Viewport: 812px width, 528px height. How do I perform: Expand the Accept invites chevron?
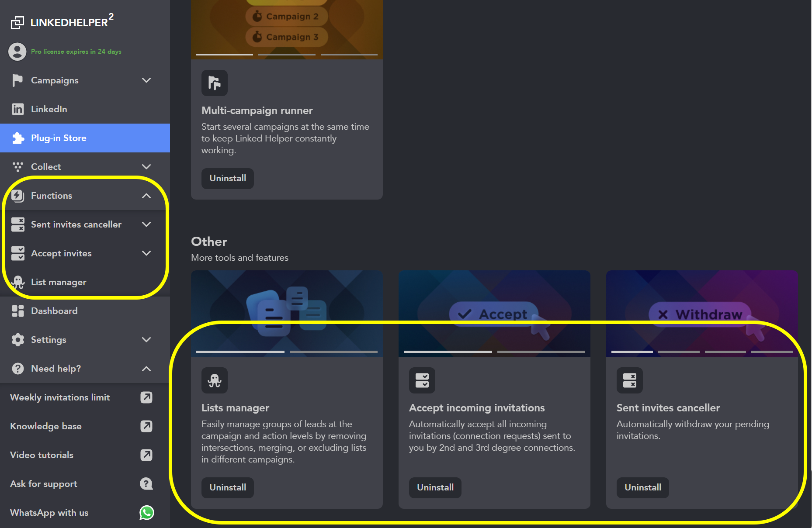coord(146,253)
